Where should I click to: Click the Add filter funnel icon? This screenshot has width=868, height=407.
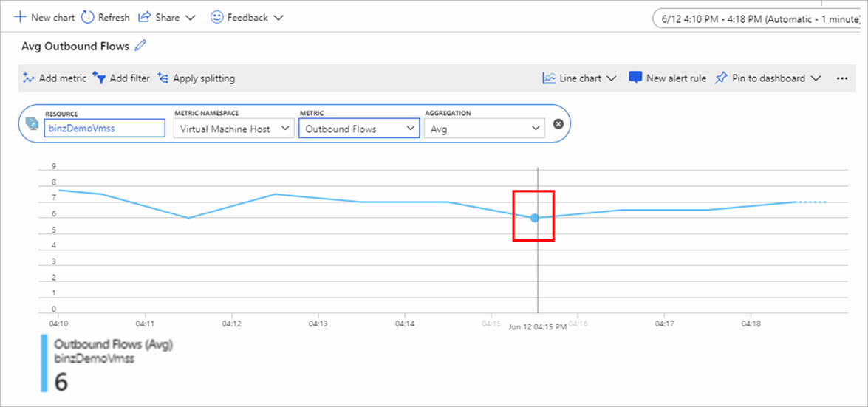pos(99,78)
